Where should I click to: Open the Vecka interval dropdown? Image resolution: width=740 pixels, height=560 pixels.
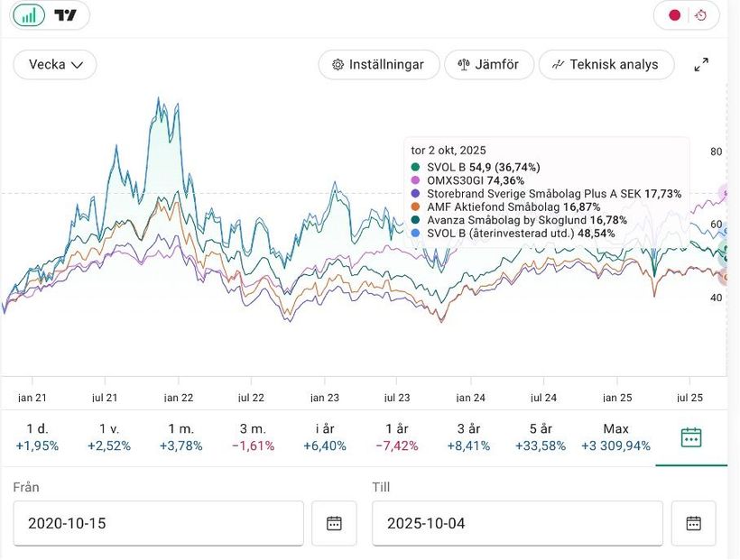pyautogui.click(x=55, y=65)
